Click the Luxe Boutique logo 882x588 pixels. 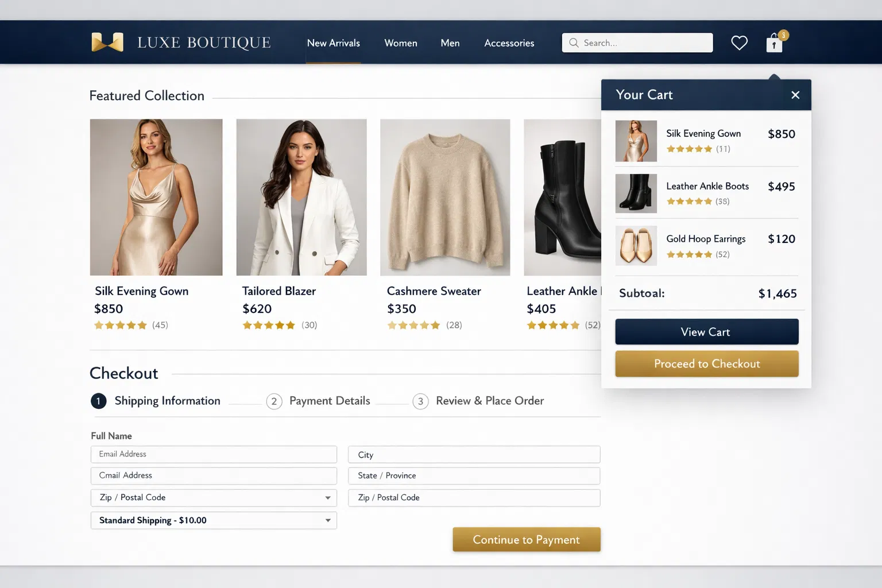click(x=181, y=42)
